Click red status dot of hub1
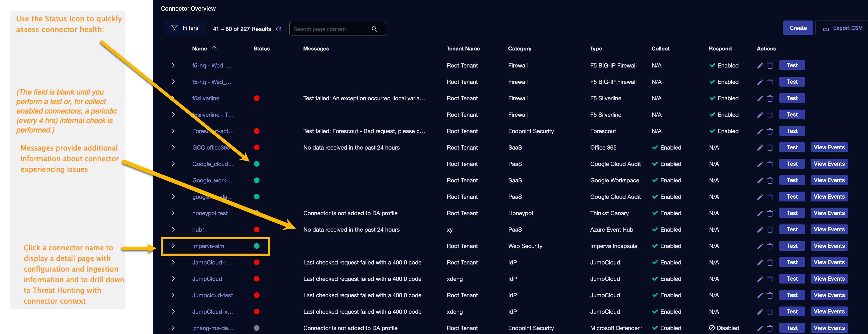The height and width of the screenshot is (334, 868). point(256,230)
